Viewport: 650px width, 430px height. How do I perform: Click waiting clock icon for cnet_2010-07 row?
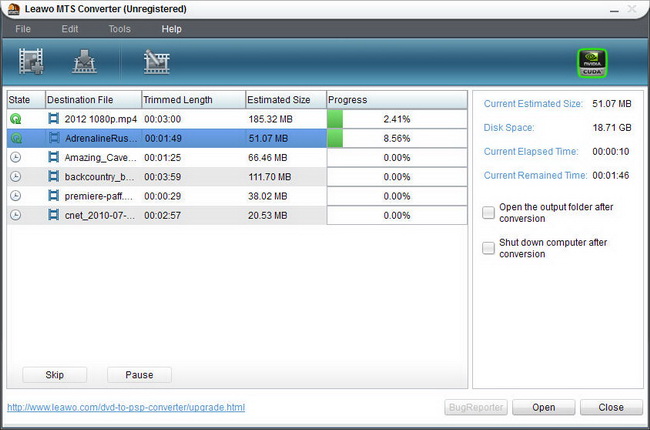click(15, 215)
